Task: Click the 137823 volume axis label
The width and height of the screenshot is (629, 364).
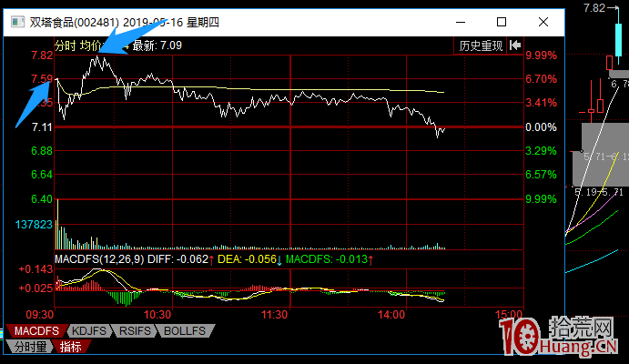Action: pos(34,225)
